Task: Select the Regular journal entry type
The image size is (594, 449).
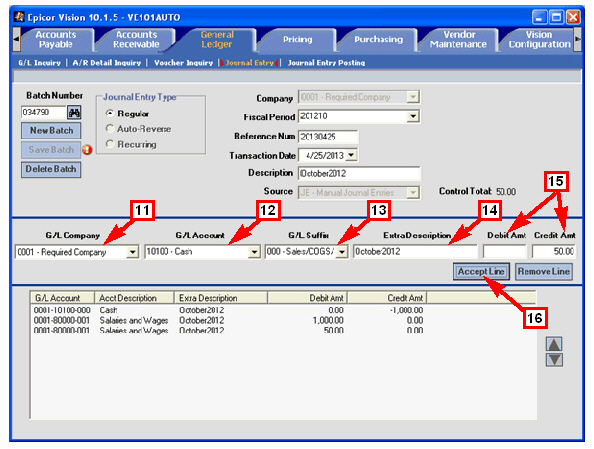Action: 110,113
